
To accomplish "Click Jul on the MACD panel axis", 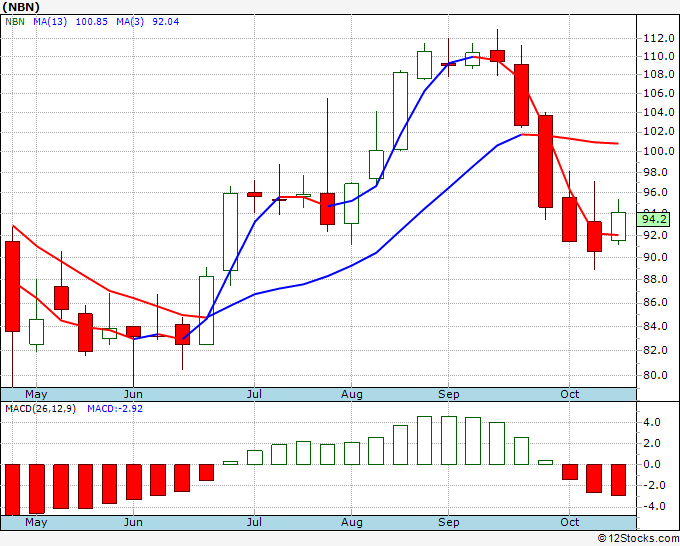I will click(254, 522).
